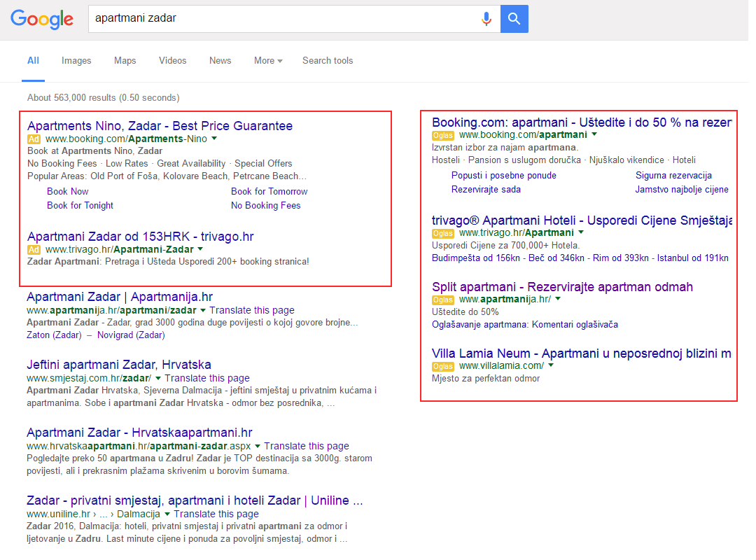This screenshot has width=756, height=560.
Task: Translate the Apartmanija.hr result page
Action: [252, 310]
